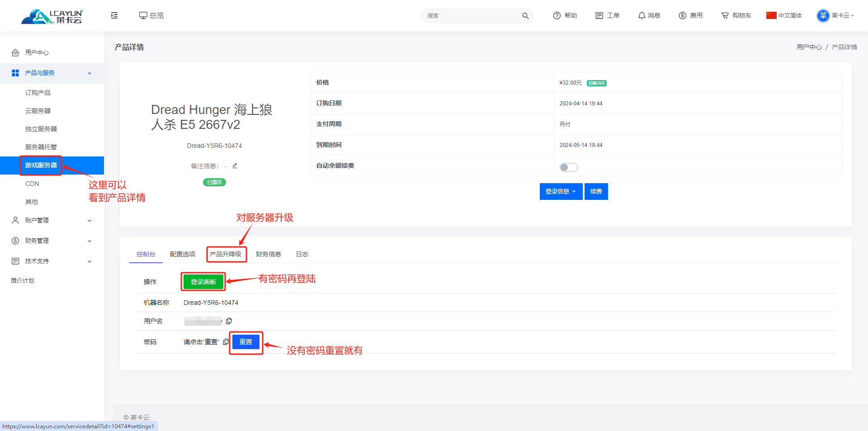
Task: Expand the 财务管理 menu
Action: (x=52, y=241)
